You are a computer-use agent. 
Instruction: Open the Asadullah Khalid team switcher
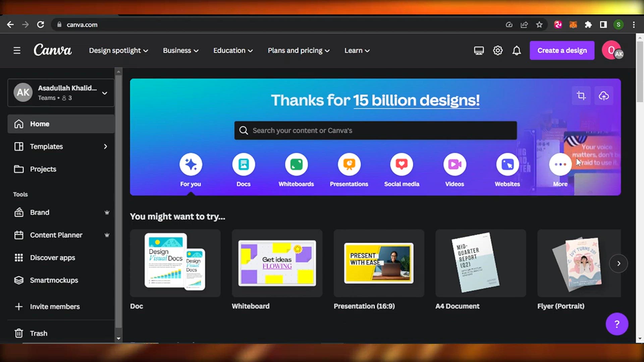click(x=61, y=93)
